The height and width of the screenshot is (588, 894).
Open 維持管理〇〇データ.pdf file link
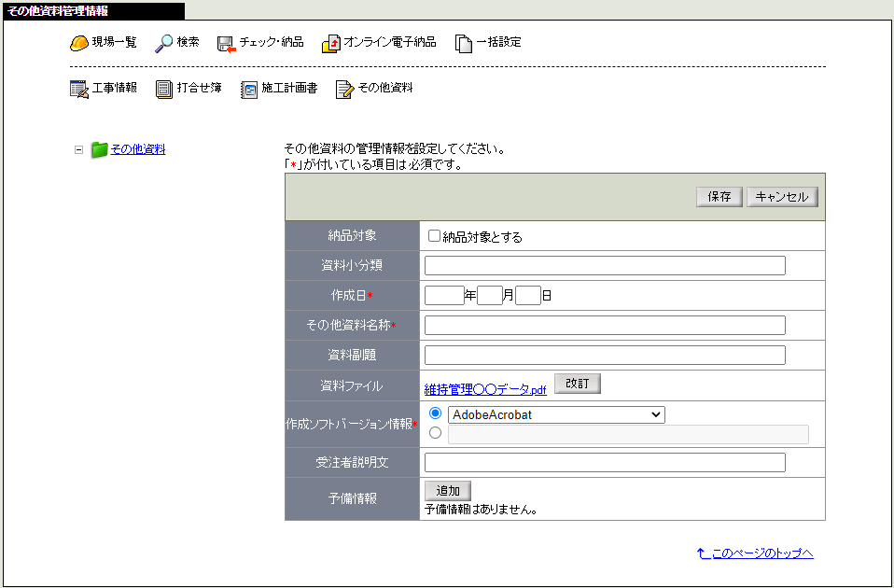(485, 390)
